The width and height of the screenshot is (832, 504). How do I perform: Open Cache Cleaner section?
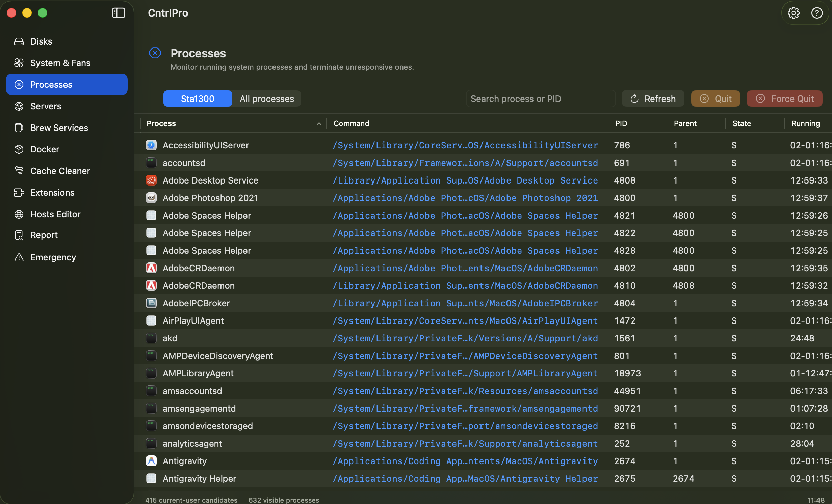(67, 171)
